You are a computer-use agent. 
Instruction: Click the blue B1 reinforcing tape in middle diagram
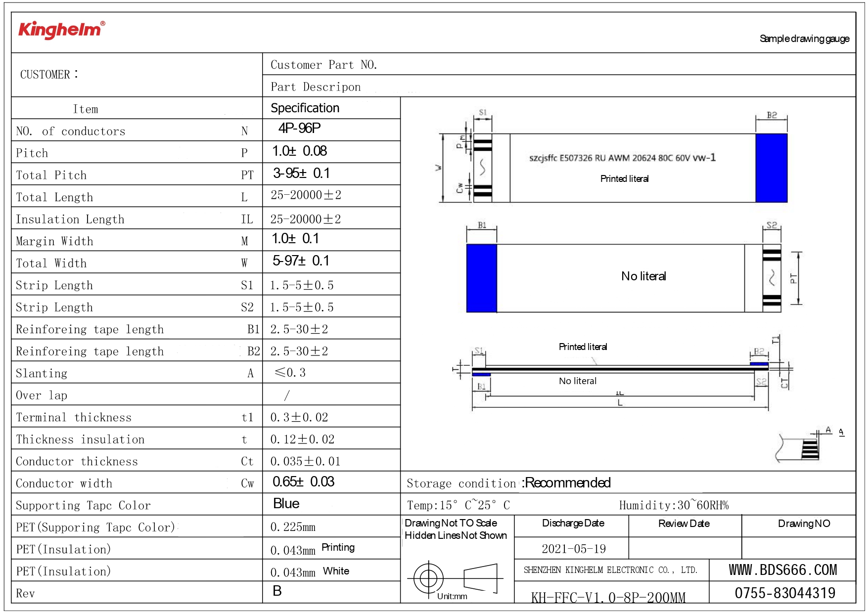point(482,278)
